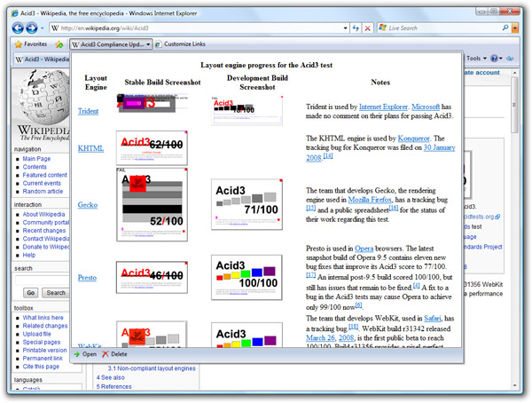Click the browser Back arrow button

point(18,28)
